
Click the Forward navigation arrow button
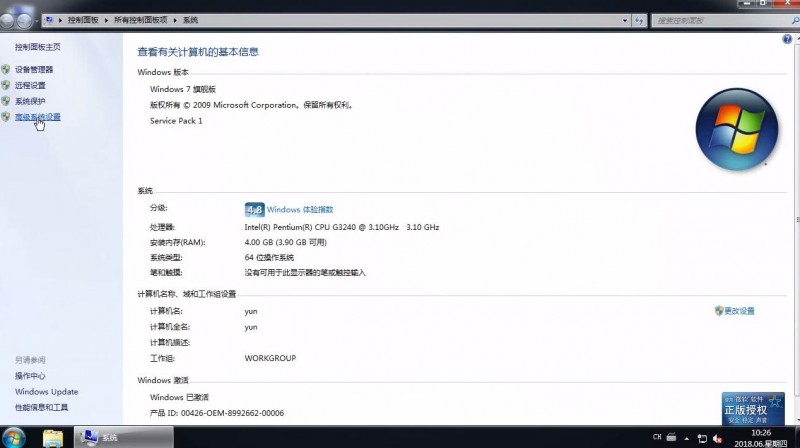[x=24, y=20]
